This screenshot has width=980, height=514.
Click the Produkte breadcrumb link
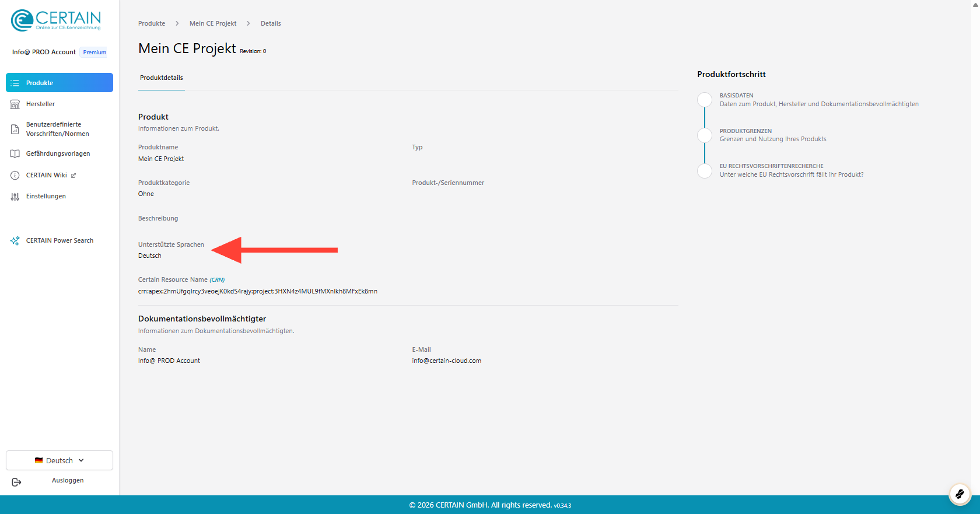coord(152,24)
